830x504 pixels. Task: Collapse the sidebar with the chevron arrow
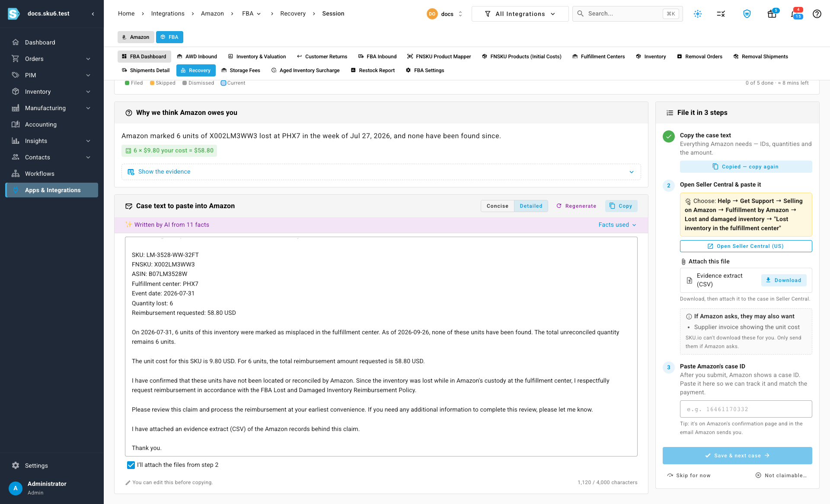(x=93, y=14)
